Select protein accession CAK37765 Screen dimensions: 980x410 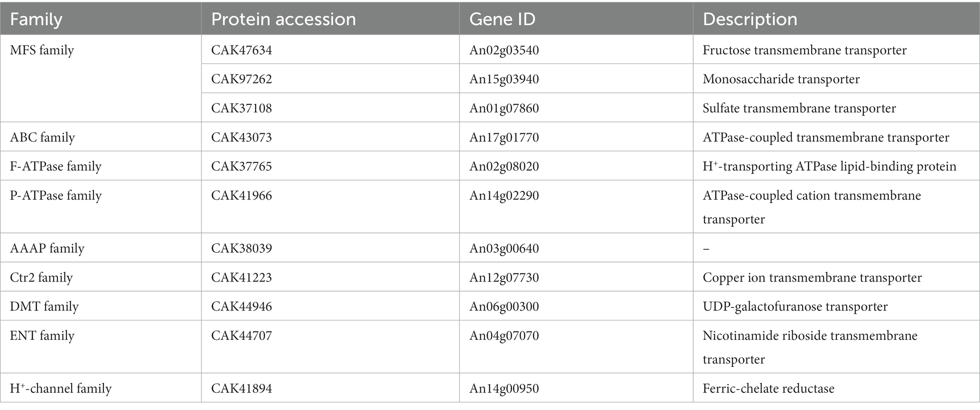pos(242,166)
